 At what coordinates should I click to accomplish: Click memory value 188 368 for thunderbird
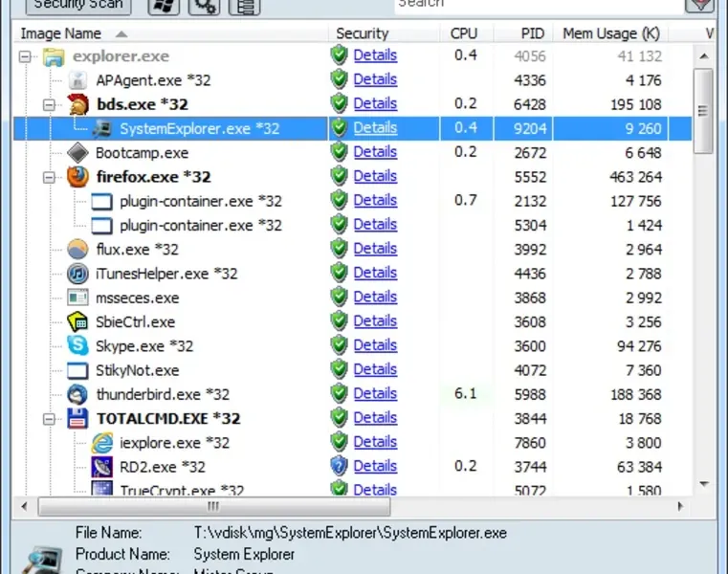click(636, 394)
